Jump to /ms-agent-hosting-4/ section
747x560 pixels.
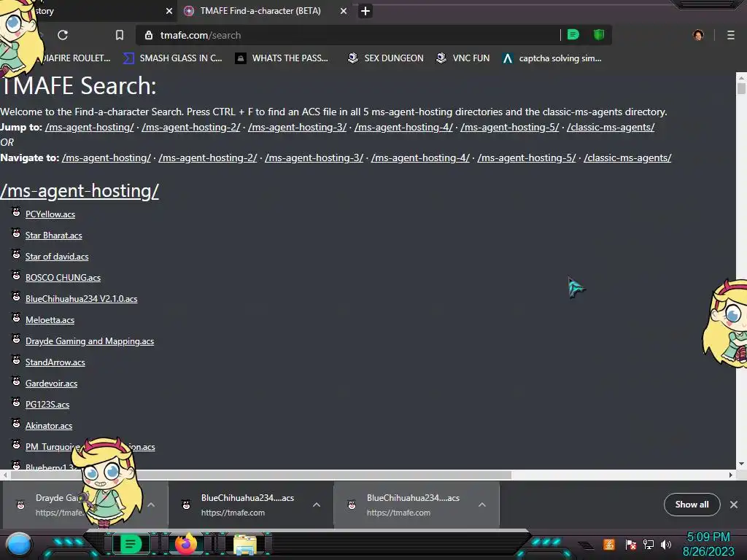(403, 127)
